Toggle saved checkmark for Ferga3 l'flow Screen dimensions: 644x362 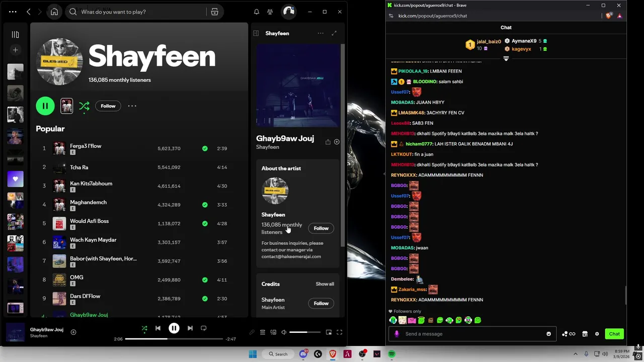point(205,148)
